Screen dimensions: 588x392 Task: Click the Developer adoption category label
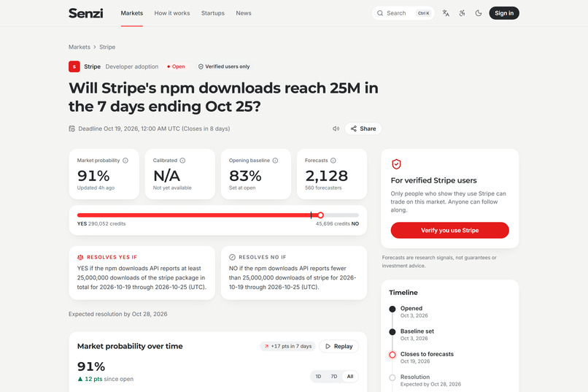click(131, 66)
